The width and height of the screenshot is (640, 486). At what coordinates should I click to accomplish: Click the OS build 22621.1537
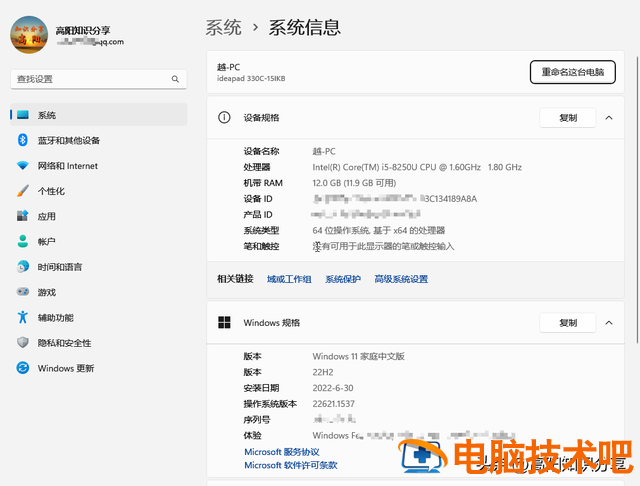(333, 404)
